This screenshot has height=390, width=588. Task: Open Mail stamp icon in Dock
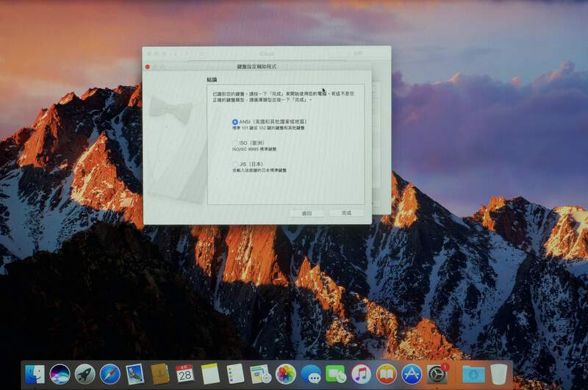(x=135, y=375)
